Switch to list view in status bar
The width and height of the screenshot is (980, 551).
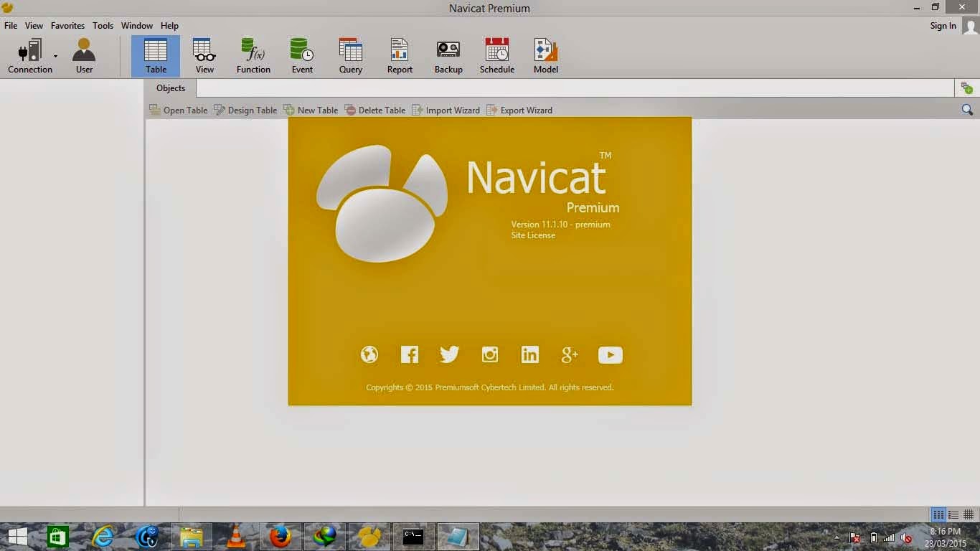point(953,515)
